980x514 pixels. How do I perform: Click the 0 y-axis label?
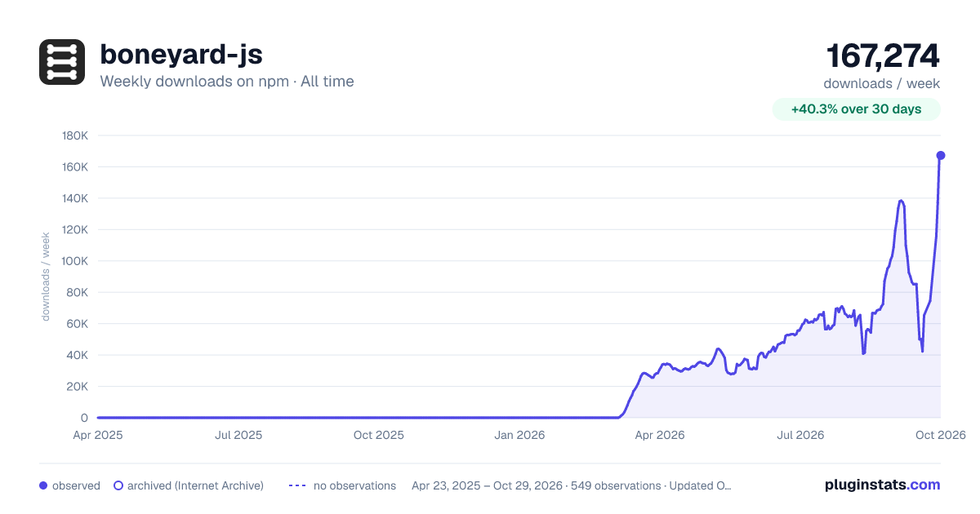[84, 418]
